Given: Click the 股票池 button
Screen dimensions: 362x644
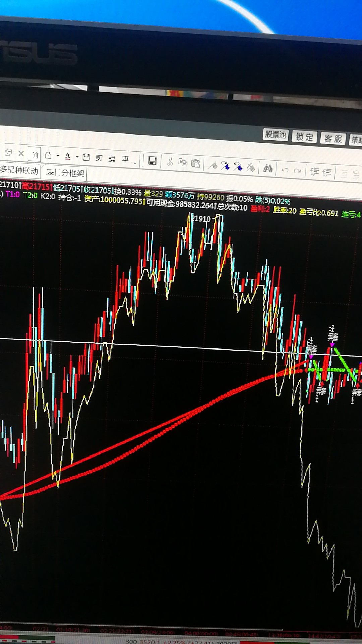Looking at the screenshot, I should click(x=276, y=135).
